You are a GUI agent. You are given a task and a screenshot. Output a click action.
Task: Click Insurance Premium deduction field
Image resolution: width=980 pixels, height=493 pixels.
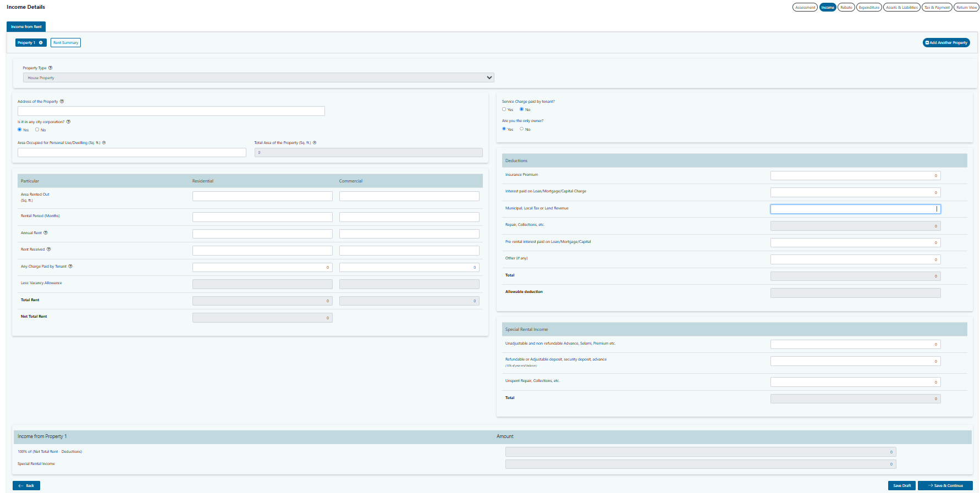[x=856, y=176]
